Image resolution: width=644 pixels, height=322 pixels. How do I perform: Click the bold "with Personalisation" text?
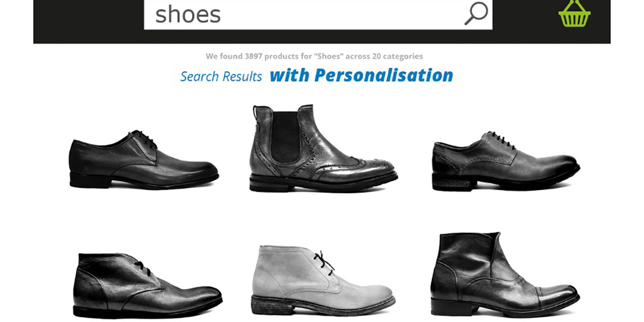pyautogui.click(x=361, y=75)
